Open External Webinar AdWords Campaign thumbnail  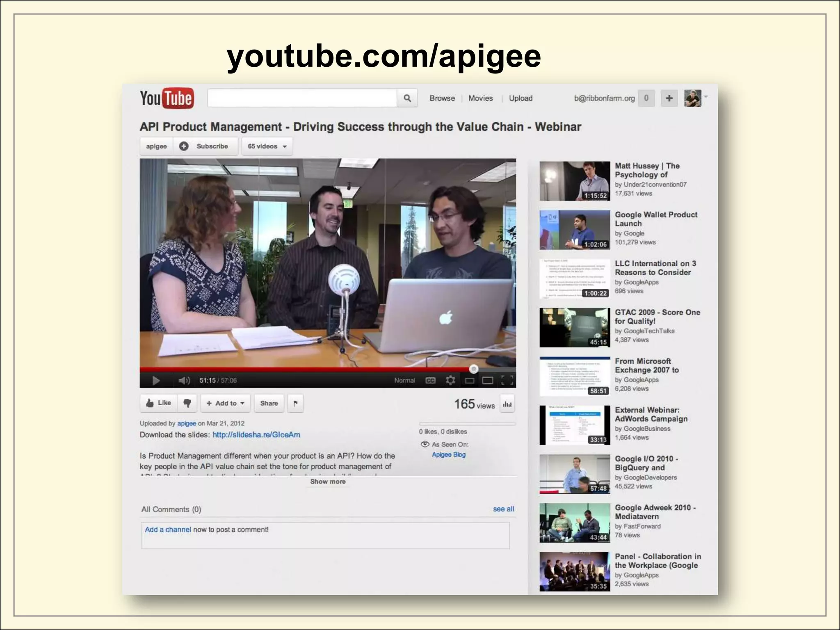(575, 425)
